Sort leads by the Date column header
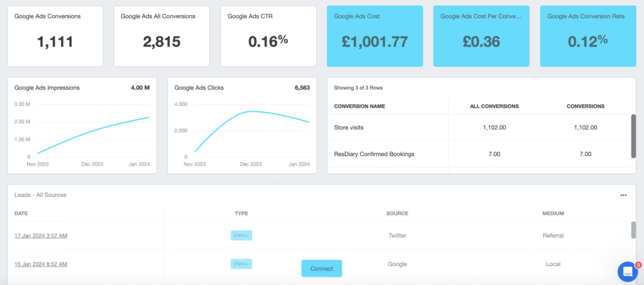The image size is (644, 285). click(x=21, y=213)
